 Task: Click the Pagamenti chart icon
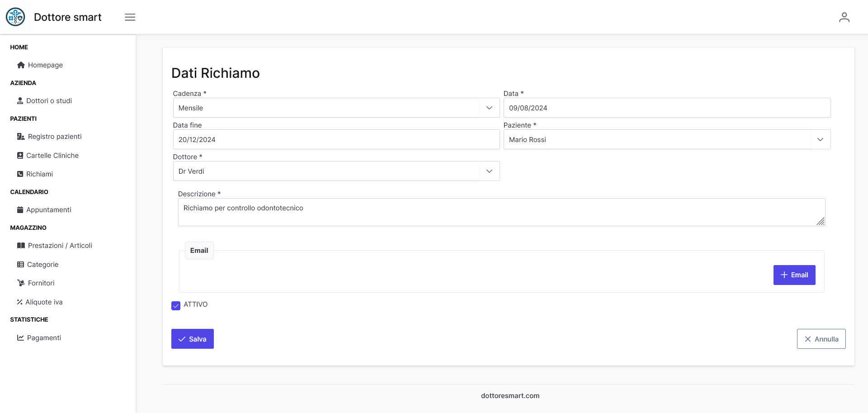20,338
